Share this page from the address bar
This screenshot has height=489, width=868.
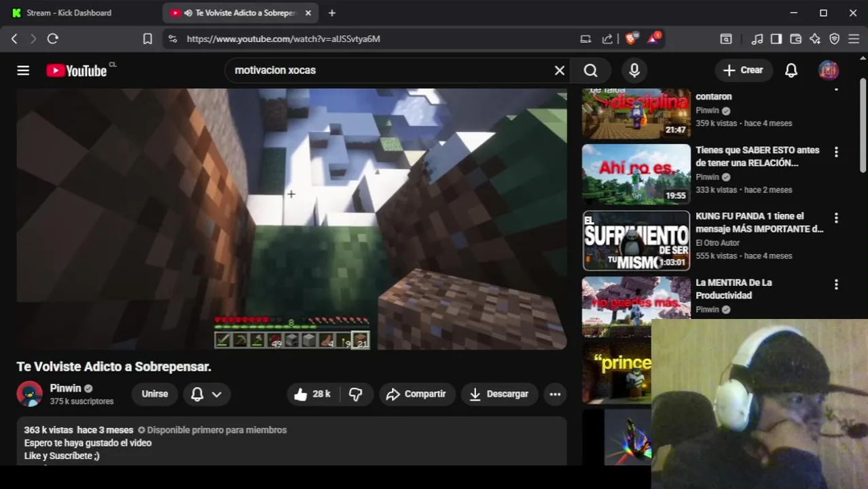[x=607, y=39]
